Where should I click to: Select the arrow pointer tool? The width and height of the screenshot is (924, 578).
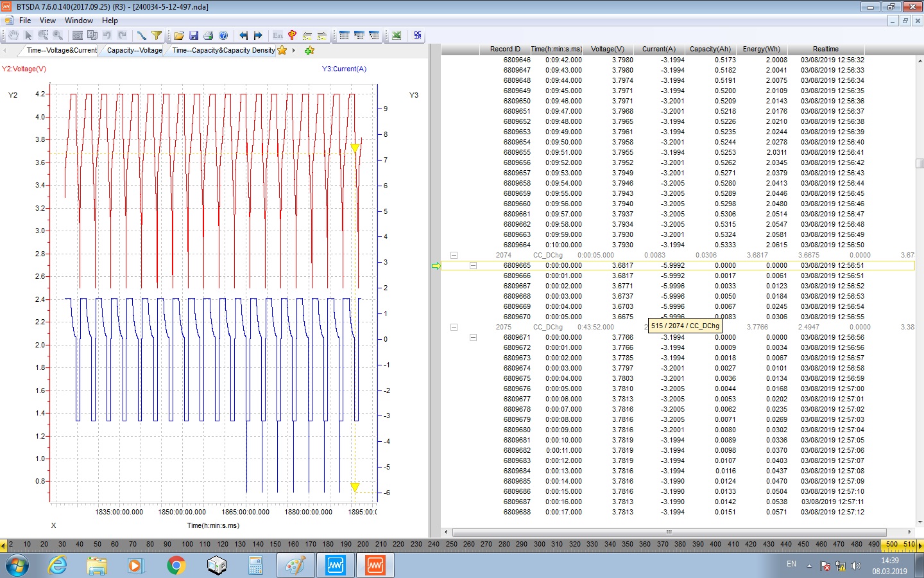28,35
